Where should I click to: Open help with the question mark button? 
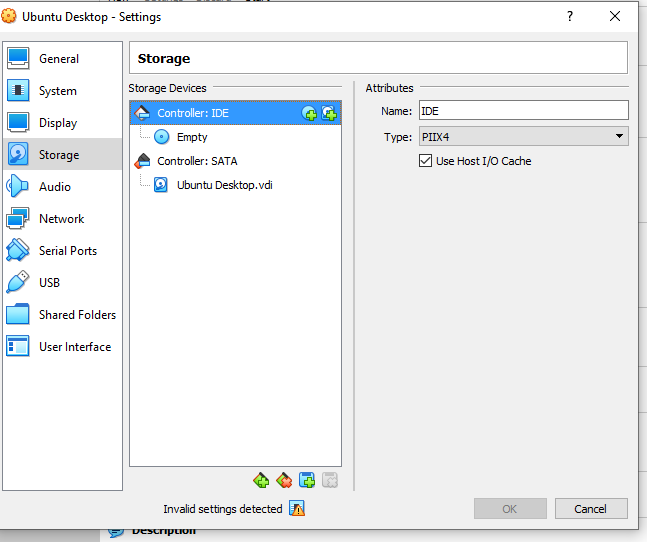tap(570, 16)
